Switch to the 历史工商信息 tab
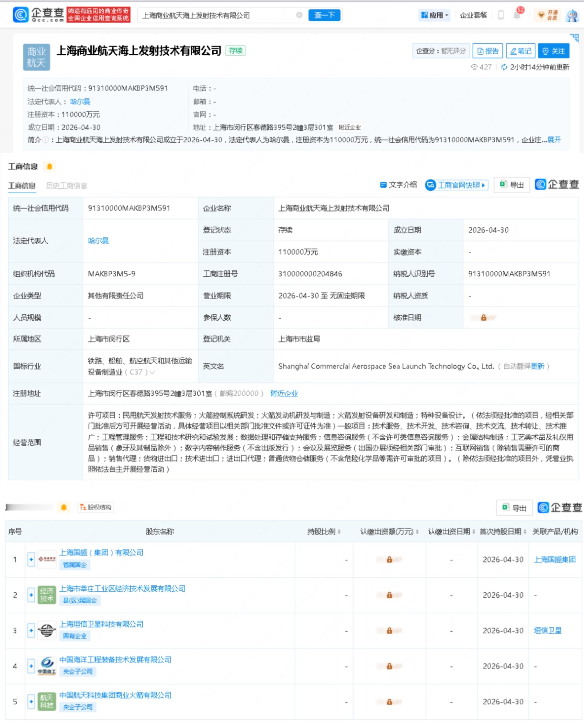Viewport: 584px width, 728px height. pos(67,185)
